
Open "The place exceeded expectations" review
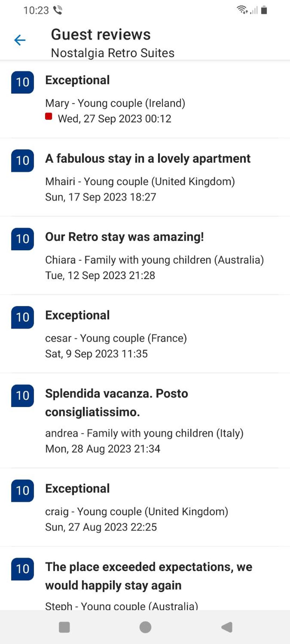click(145, 579)
